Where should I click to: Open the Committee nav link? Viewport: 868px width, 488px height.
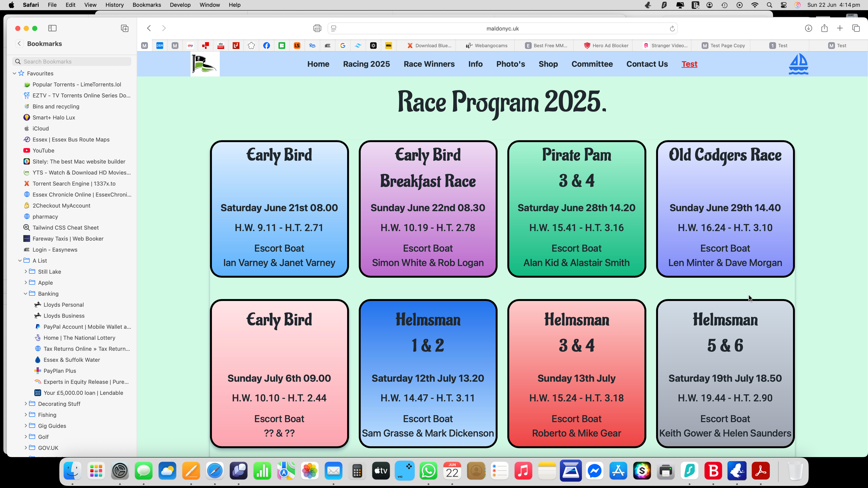pos(592,64)
